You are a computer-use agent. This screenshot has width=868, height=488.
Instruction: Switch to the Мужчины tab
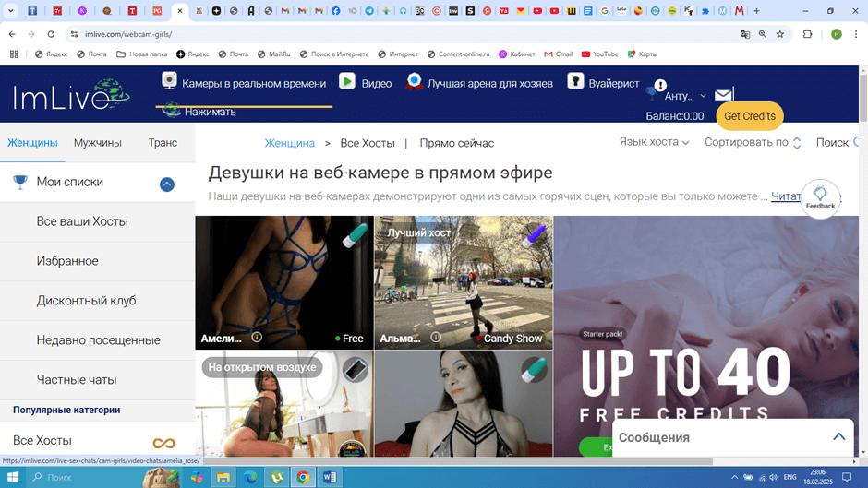click(98, 143)
